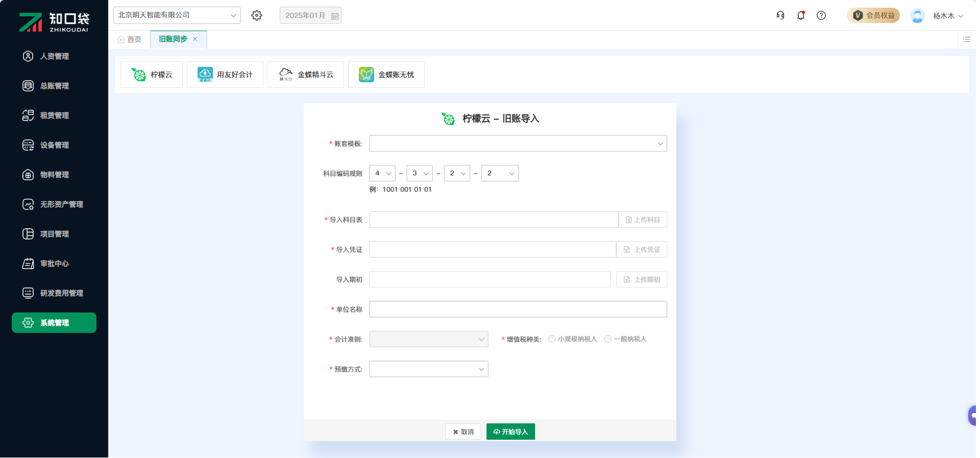Click the customer service headset icon

780,15
